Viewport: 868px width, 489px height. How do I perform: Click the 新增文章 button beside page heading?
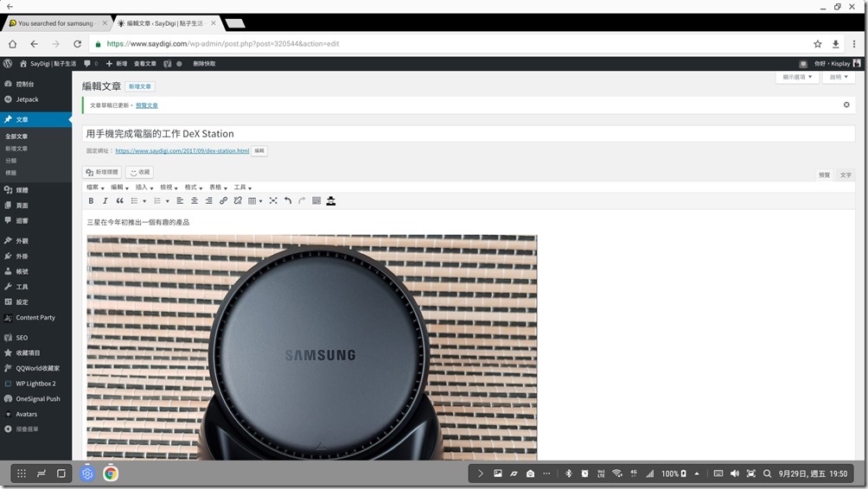(x=140, y=86)
